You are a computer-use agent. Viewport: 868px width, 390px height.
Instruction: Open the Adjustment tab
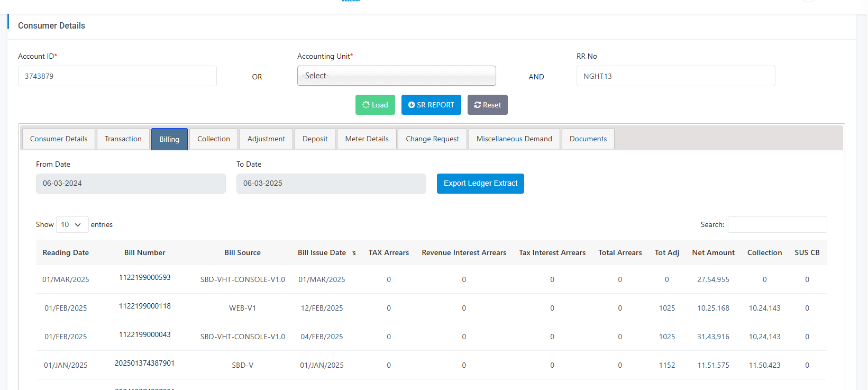point(266,139)
